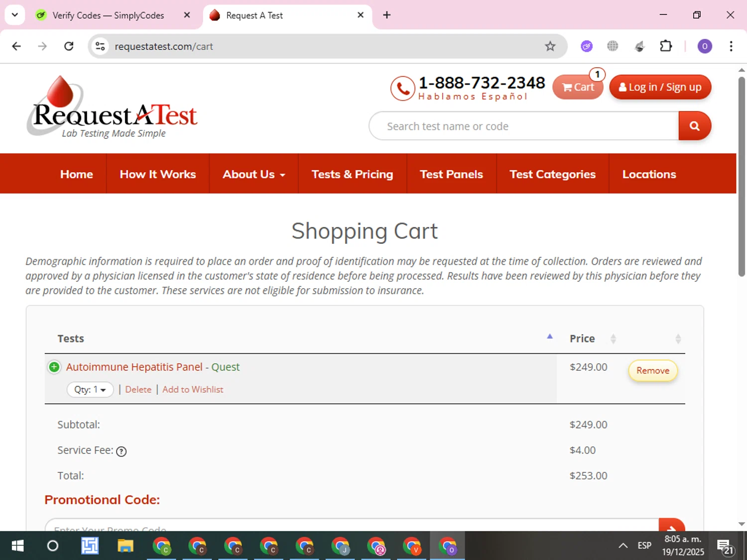Switch to the Verify Codes — SimplyCodes tab
Screen dimensions: 747x560
[x=108, y=15]
